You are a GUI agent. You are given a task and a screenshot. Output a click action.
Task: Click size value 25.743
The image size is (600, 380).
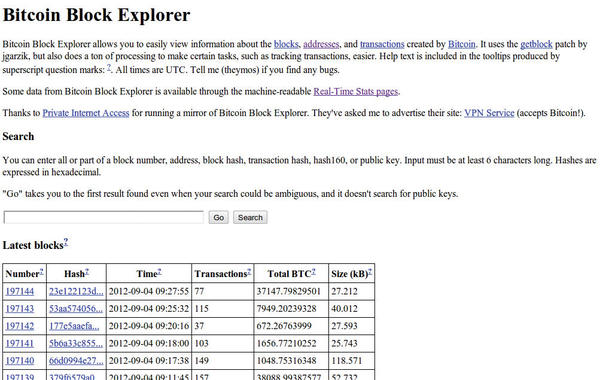tap(344, 343)
